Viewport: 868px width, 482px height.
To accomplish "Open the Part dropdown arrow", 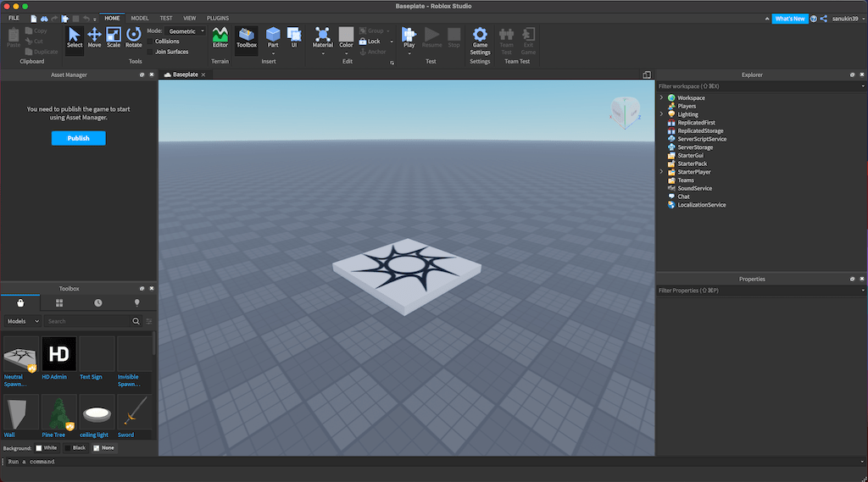I will tap(273, 53).
